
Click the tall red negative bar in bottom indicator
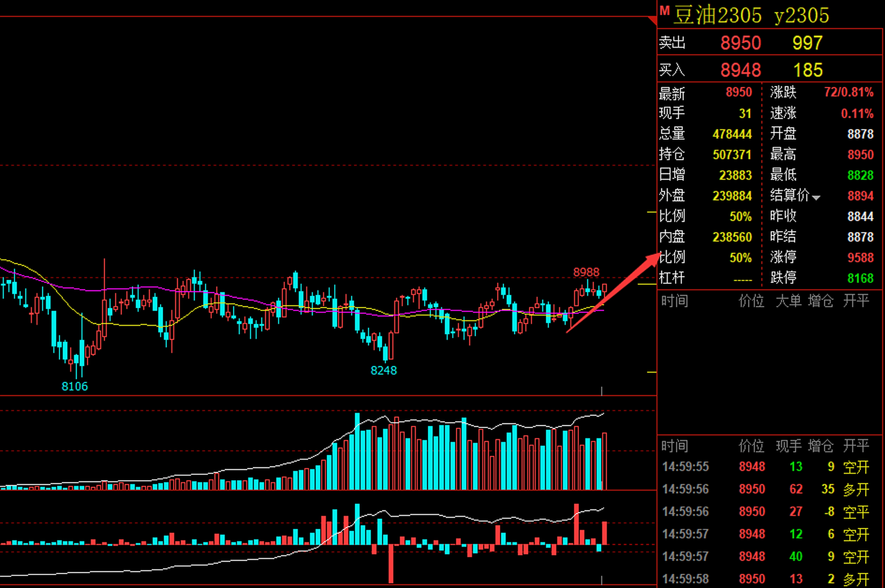pos(391,563)
